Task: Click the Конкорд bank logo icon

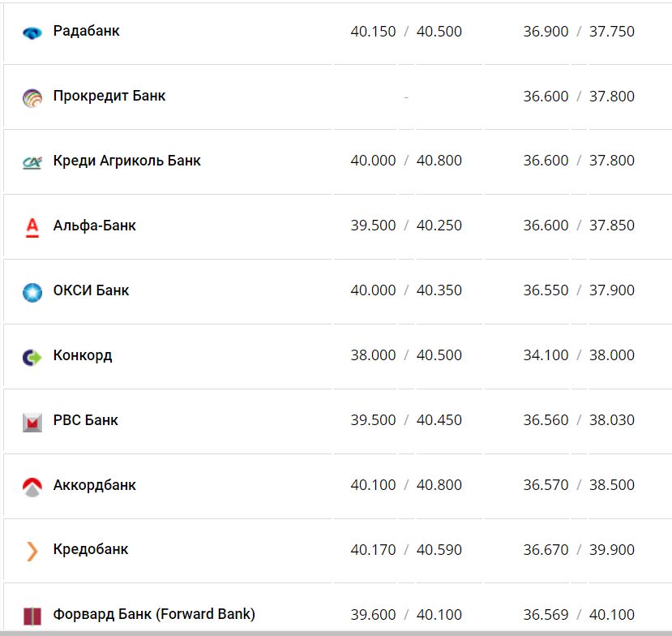Action: click(32, 357)
